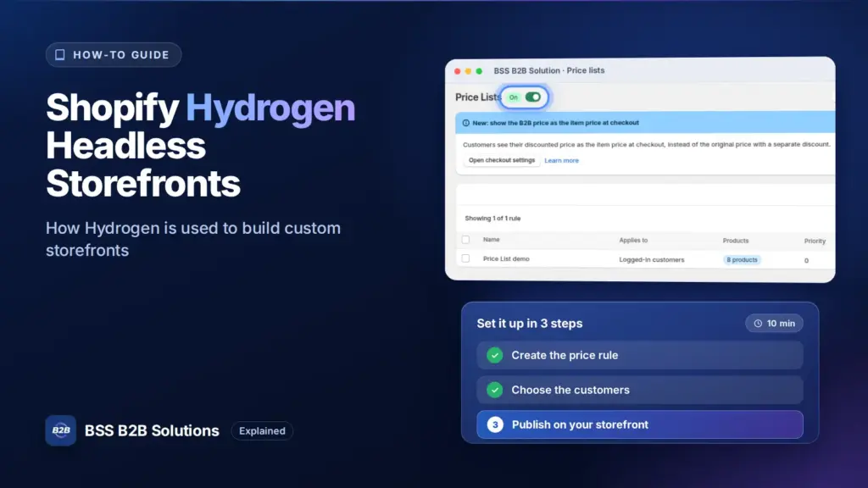
Task: Click the BSS B2B Solutions brand name
Action: click(x=152, y=430)
